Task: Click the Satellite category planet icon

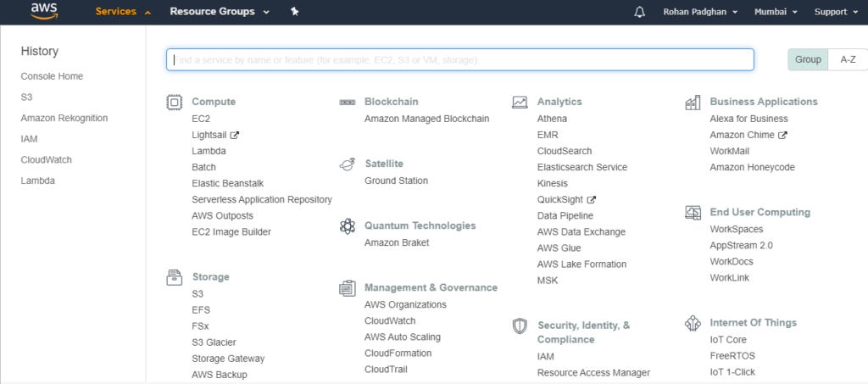Action: (x=347, y=164)
